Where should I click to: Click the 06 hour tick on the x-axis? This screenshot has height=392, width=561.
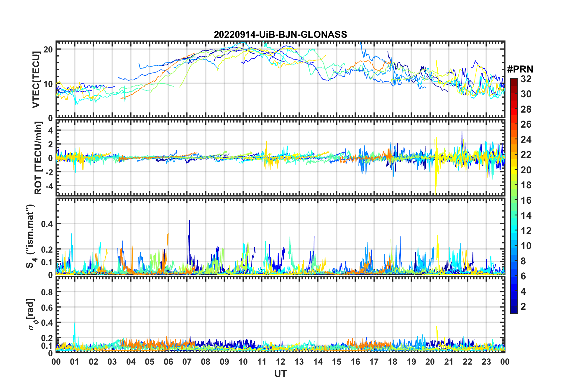(x=168, y=362)
